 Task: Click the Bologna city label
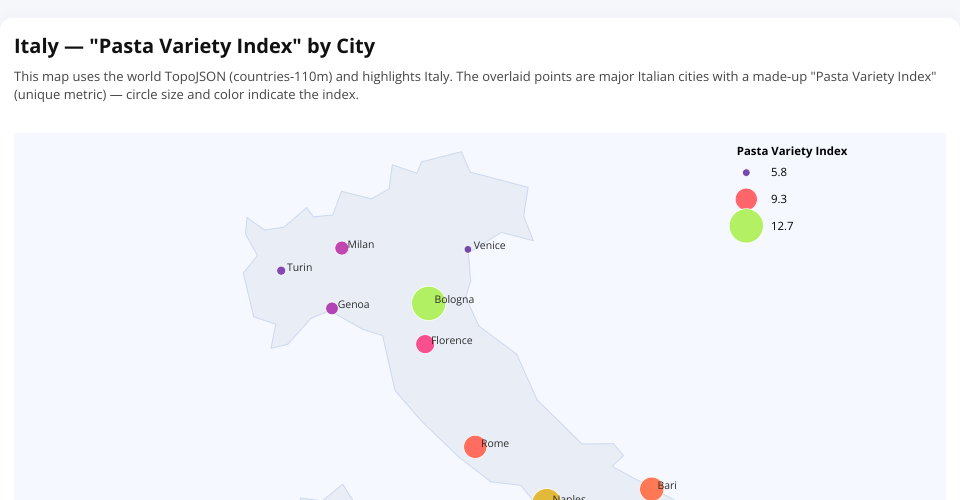pyautogui.click(x=455, y=299)
